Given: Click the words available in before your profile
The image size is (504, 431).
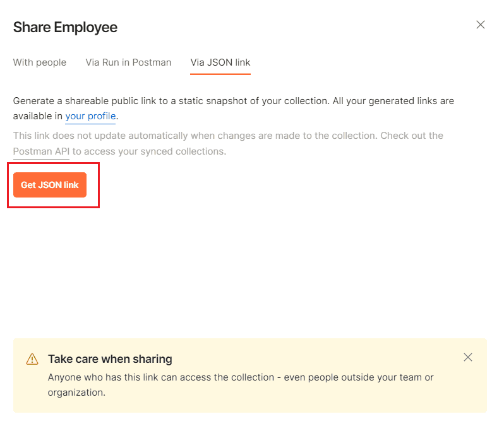Looking at the screenshot, I should tap(38, 116).
